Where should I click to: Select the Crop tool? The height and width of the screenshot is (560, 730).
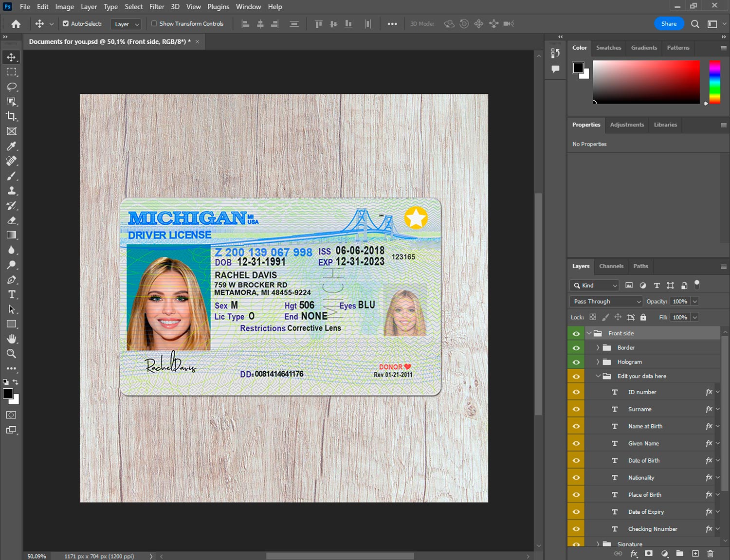pos(11,116)
